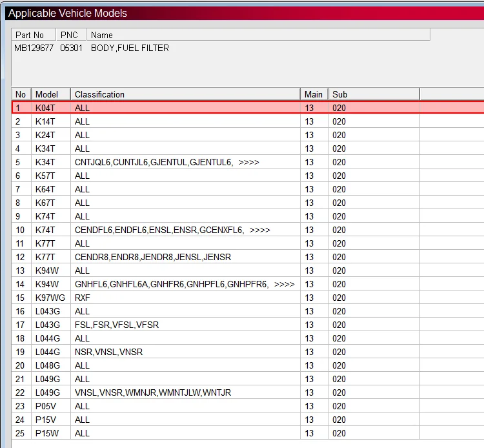
Task: Sort list by the Model column header
Action: point(50,94)
